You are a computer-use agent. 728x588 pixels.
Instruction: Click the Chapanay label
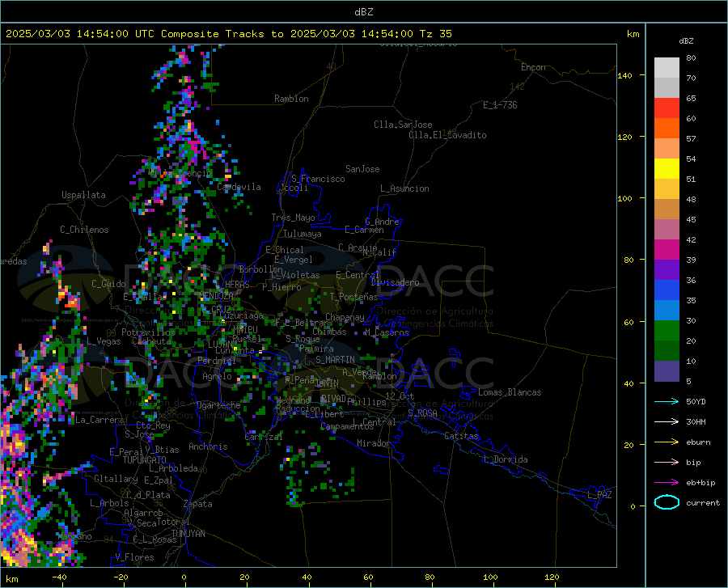coord(345,317)
